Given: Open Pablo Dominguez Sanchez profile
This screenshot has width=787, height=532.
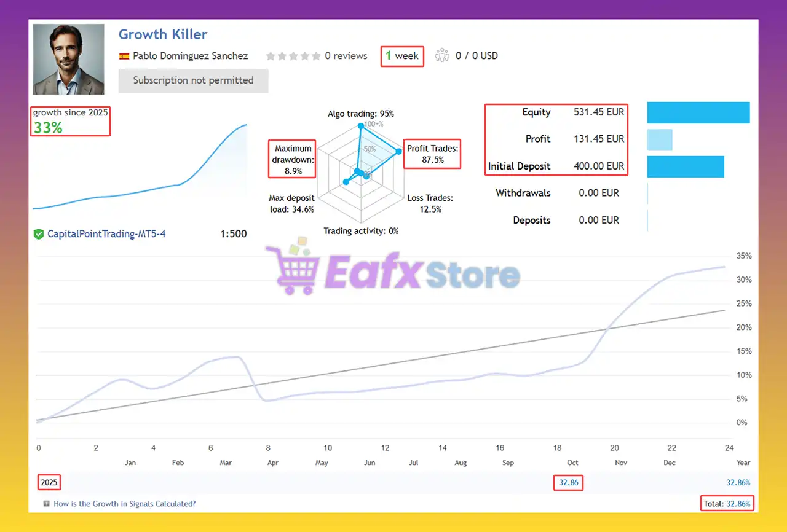Looking at the screenshot, I should point(190,56).
